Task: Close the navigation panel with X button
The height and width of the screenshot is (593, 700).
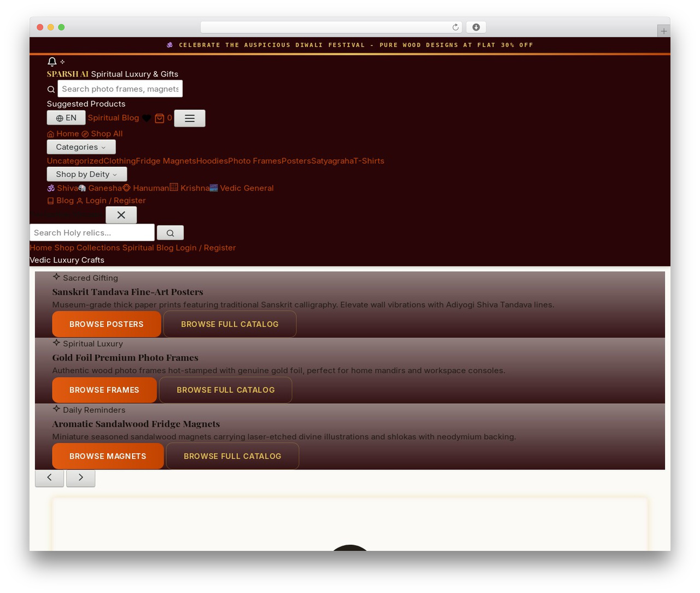Action: tap(121, 215)
